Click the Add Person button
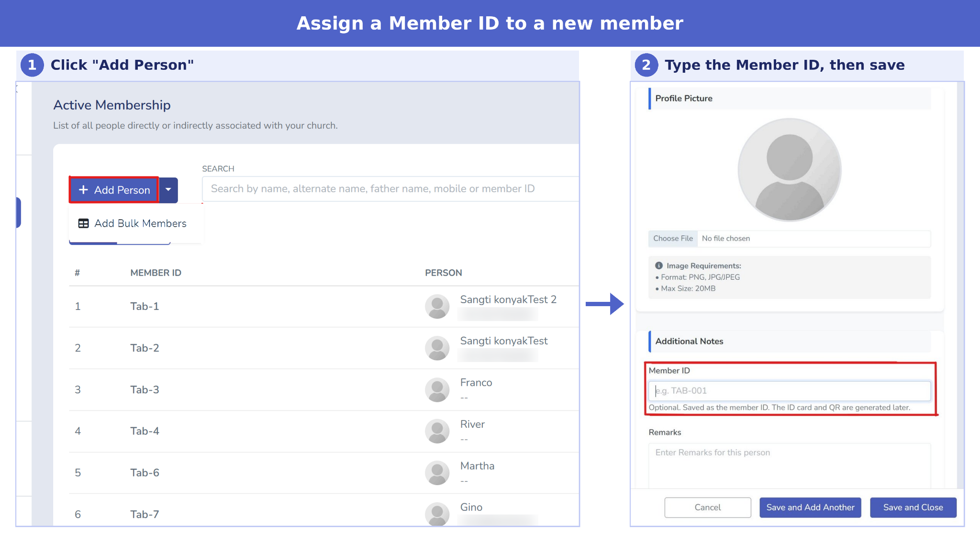 pyautogui.click(x=114, y=190)
